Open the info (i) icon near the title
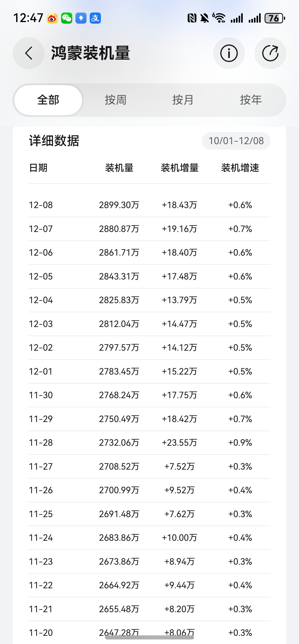The height and width of the screenshot is (644, 299). (x=229, y=53)
